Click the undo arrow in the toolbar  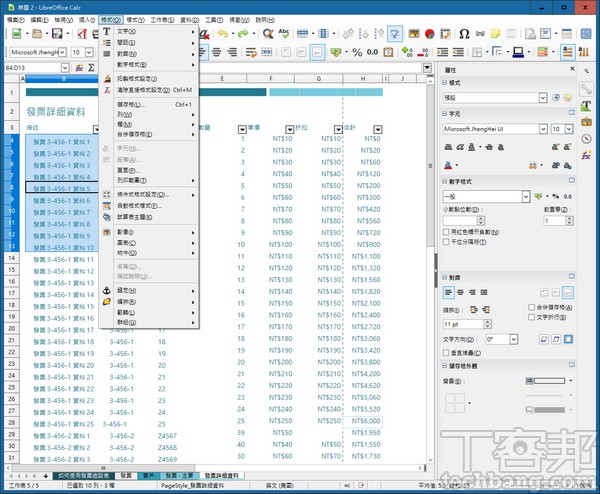coord(222,34)
